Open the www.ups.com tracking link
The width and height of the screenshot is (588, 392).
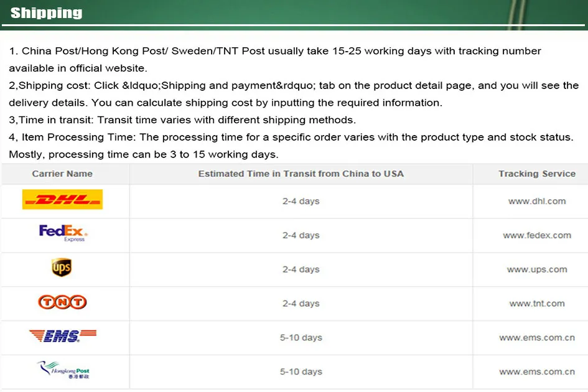[537, 269]
